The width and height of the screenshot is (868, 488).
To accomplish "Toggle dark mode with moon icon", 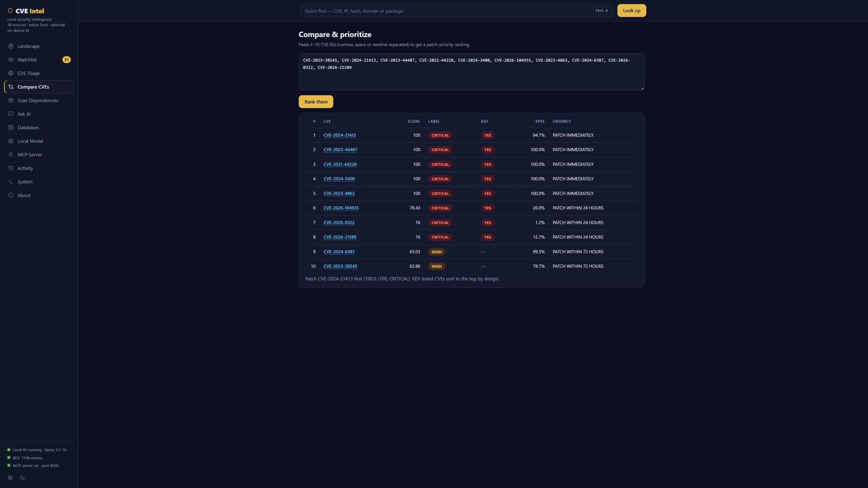I will pyautogui.click(x=22, y=478).
